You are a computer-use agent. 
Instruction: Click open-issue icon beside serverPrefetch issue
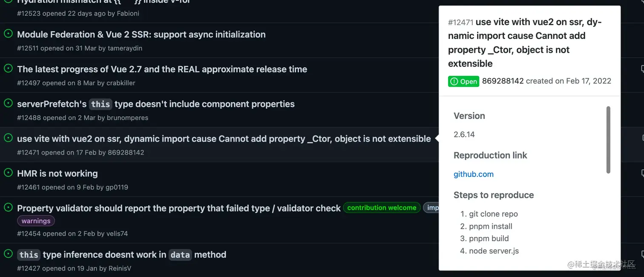tap(8, 103)
